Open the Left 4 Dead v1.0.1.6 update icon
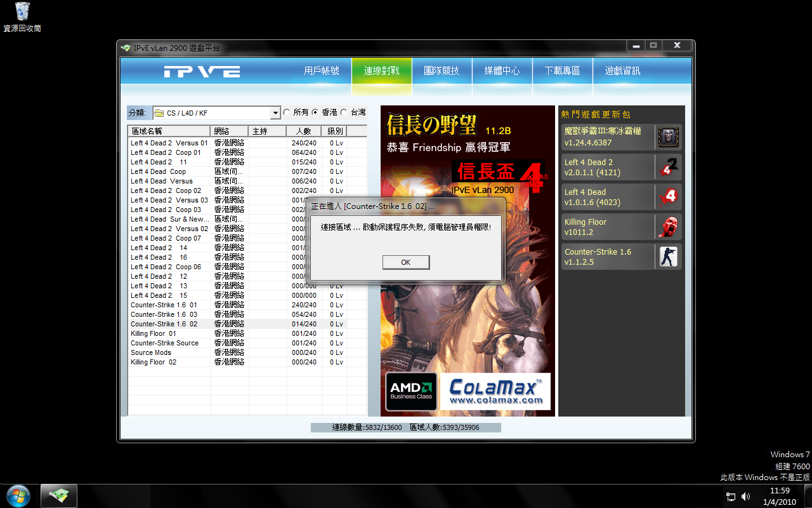 [x=669, y=197]
